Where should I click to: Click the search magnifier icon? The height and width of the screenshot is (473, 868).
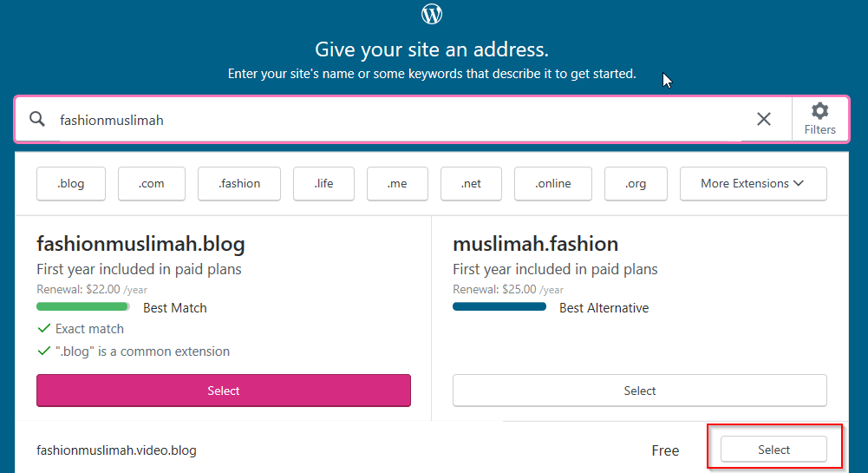pos(37,119)
